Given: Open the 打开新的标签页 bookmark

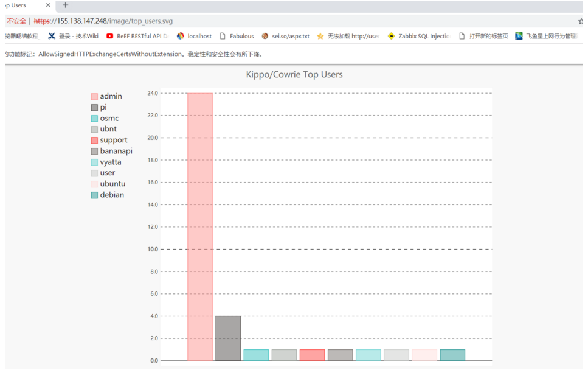Looking at the screenshot, I should tap(483, 36).
